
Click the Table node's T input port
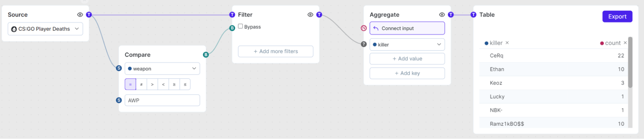coord(473,15)
